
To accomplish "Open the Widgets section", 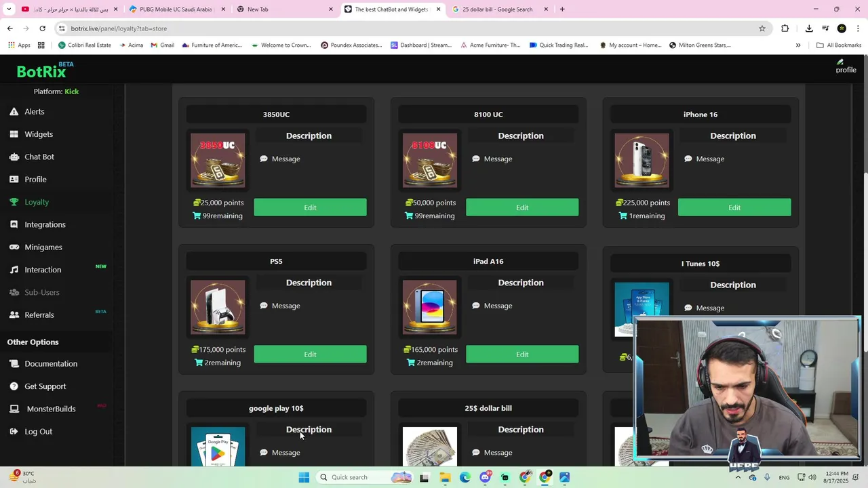I will [x=38, y=134].
